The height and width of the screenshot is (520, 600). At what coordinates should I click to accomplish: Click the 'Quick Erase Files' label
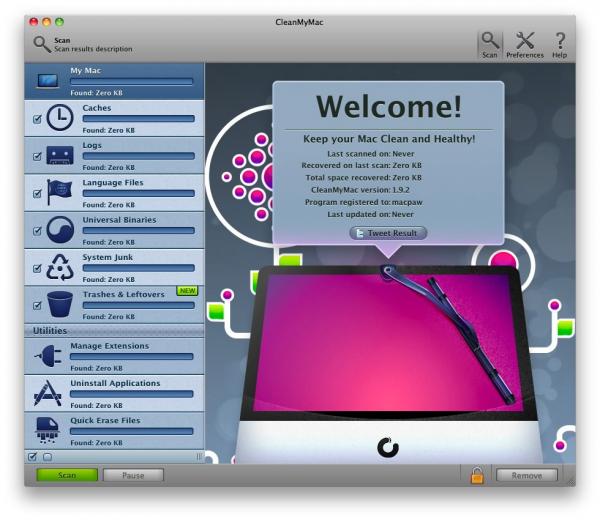tap(105, 420)
